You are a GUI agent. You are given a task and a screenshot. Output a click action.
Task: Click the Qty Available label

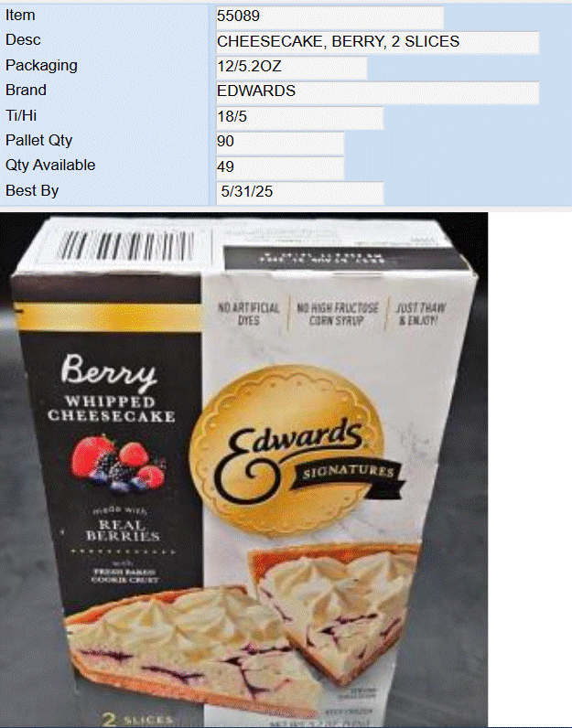point(50,166)
